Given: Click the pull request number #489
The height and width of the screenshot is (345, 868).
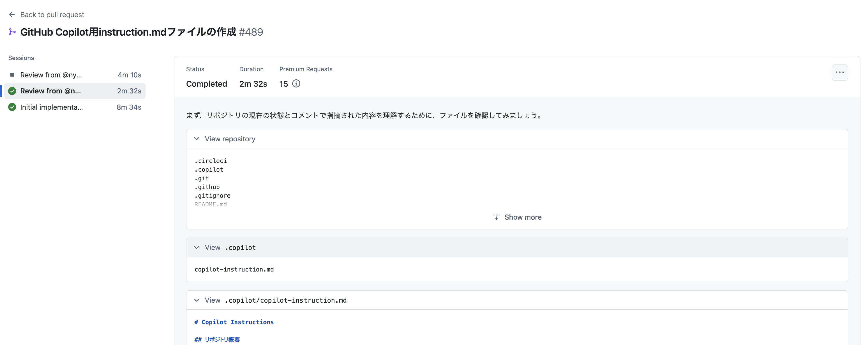Looking at the screenshot, I should [x=251, y=32].
